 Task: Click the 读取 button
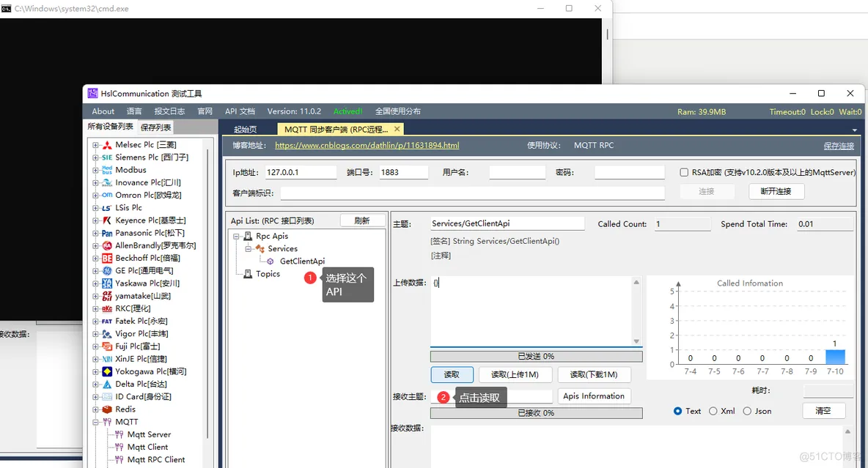(x=452, y=374)
